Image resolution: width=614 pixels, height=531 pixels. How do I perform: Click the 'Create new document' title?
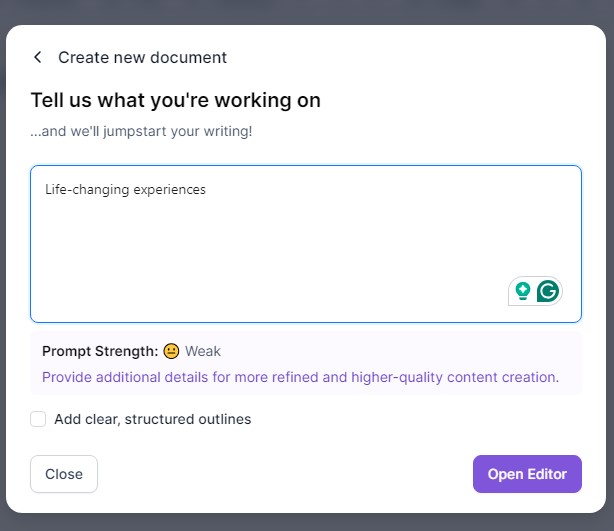point(143,57)
